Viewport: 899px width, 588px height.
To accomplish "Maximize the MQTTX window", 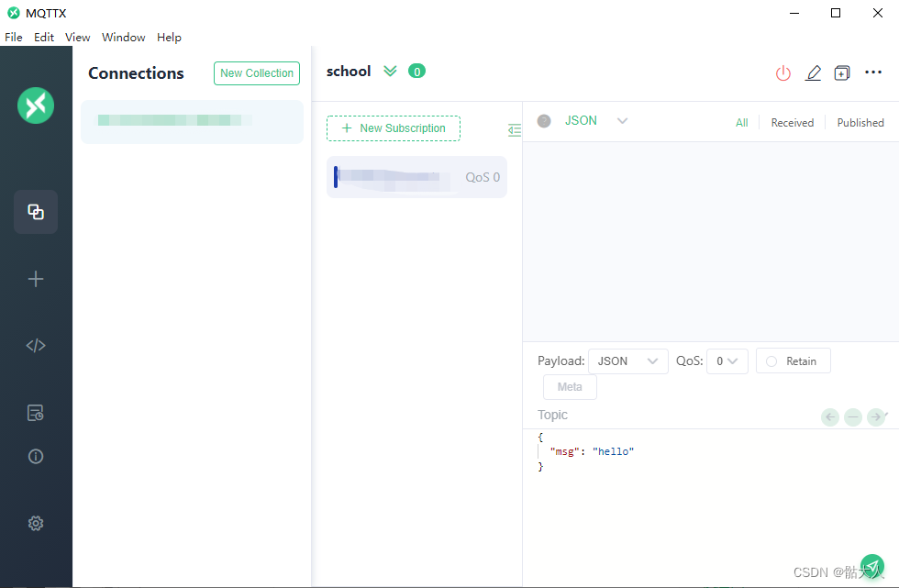I will pyautogui.click(x=836, y=13).
